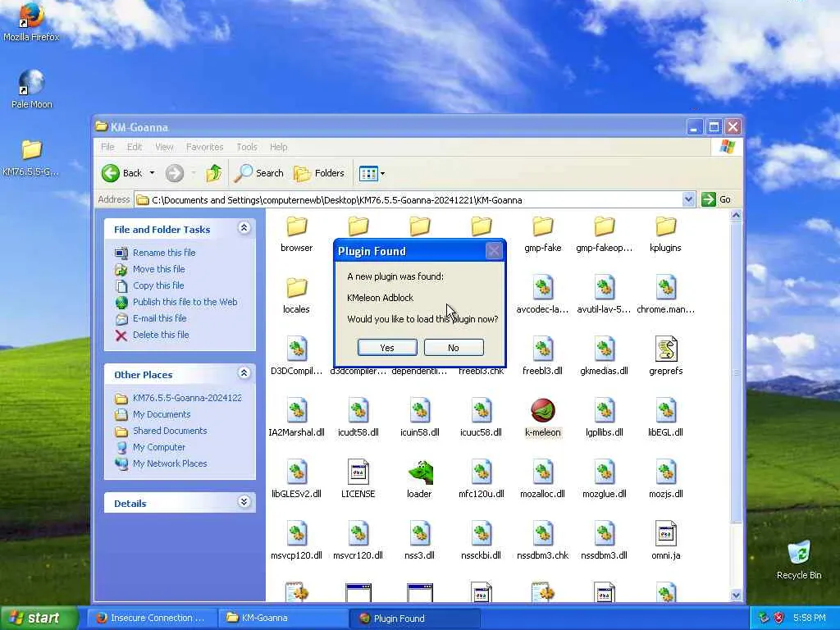Select the loader executable icon

coord(419,472)
